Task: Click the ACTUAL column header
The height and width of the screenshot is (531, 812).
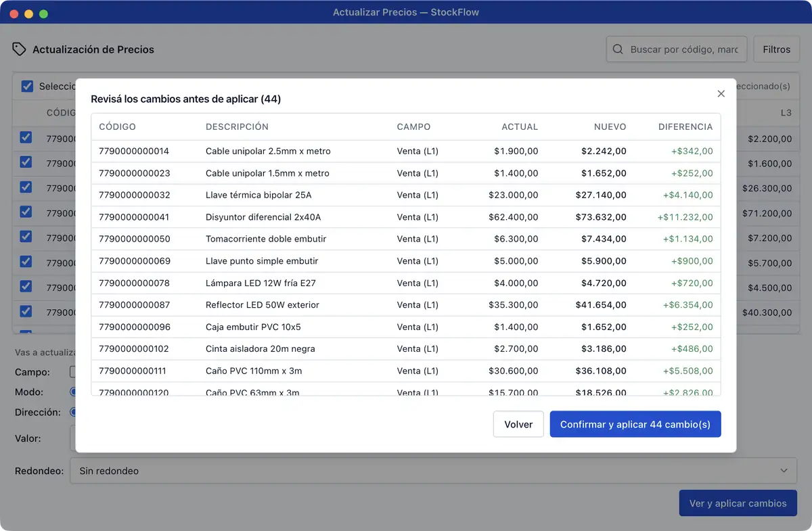Action: click(520, 126)
